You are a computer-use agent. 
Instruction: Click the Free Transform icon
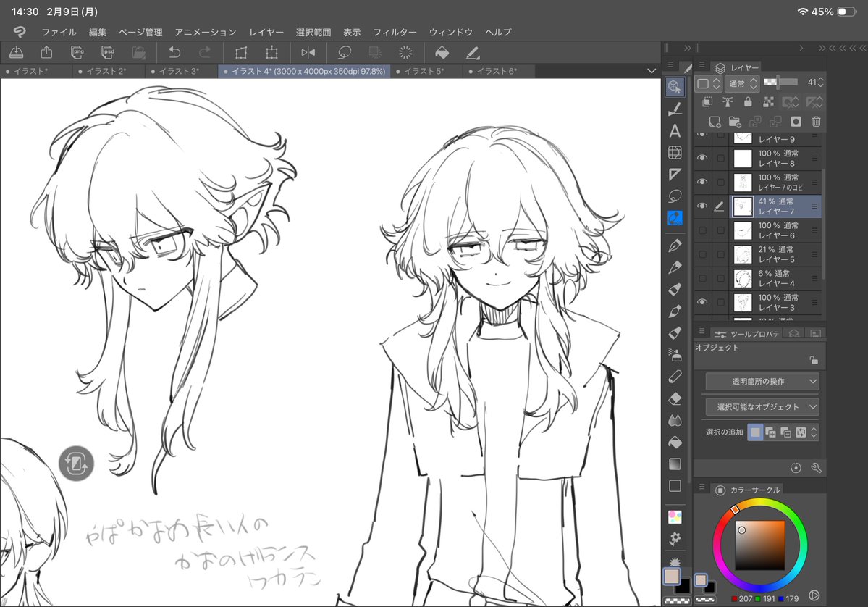241,53
